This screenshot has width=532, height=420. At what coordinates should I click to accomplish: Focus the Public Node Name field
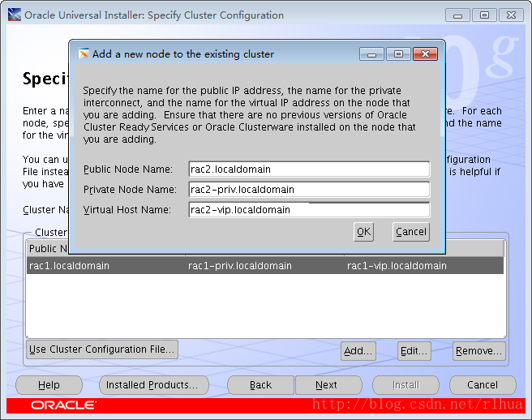(x=309, y=169)
